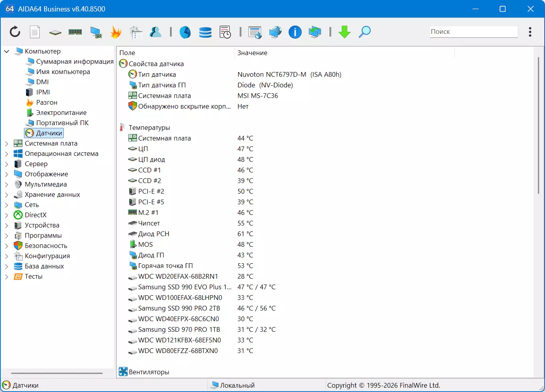
Task: Click the window with globe toolbar icon
Action: (255, 32)
